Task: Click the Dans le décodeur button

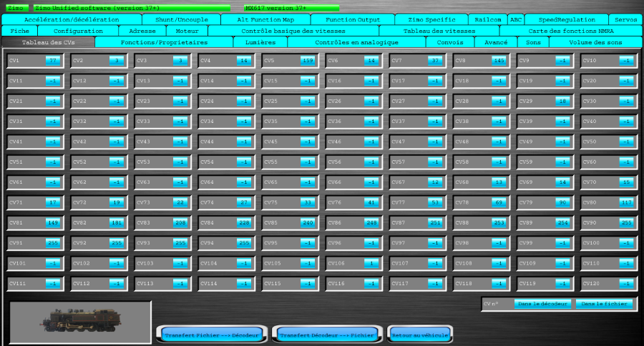Action: pos(542,304)
